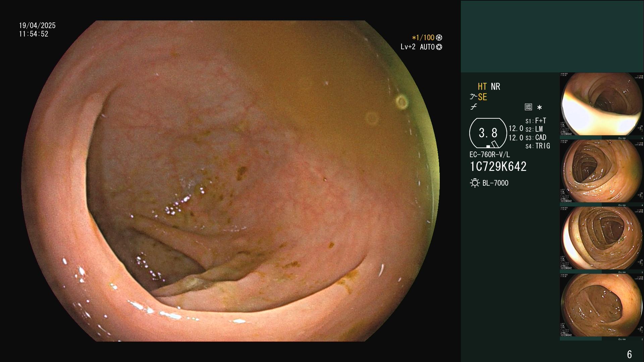This screenshot has height=362, width=644.
Task: Click the serial number 1C729K642
Action: coord(498,166)
